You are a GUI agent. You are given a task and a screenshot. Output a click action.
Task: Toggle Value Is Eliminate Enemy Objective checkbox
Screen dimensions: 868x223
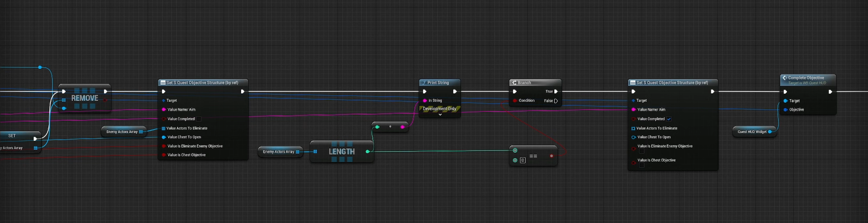642,151
